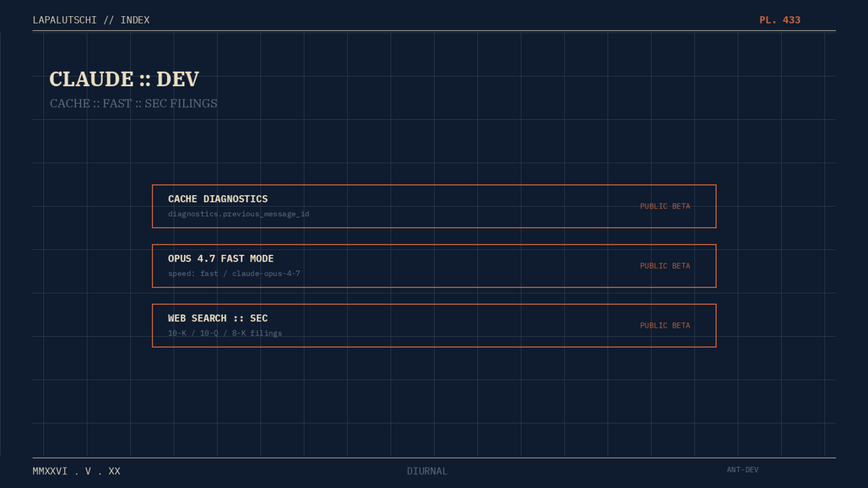868x488 pixels.
Task: Click subtitle CACHE :: FAST :: SEC FILINGS
Action: (134, 104)
